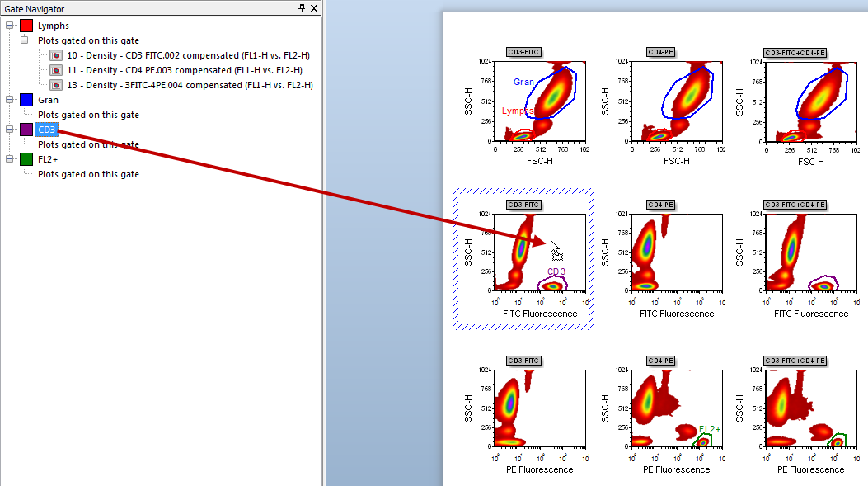This screenshot has height=486, width=868.
Task: Collapse the Gran gate node
Action: coord(9,100)
